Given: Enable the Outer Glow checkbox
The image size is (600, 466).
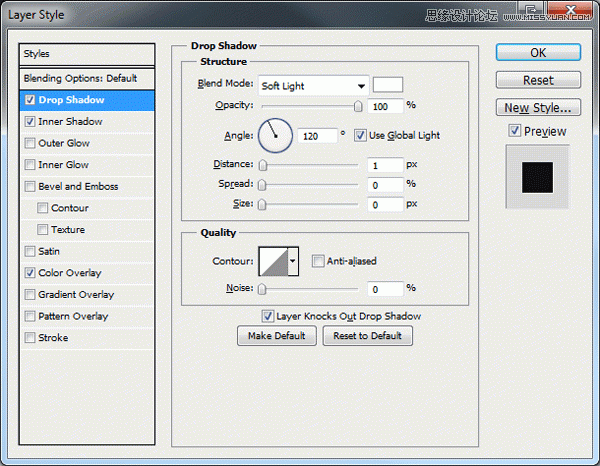Looking at the screenshot, I should coord(30,143).
